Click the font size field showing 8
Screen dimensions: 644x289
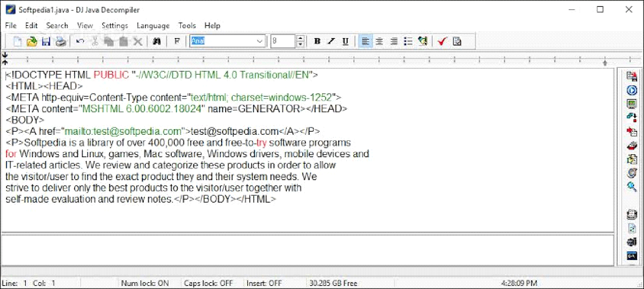pos(283,41)
